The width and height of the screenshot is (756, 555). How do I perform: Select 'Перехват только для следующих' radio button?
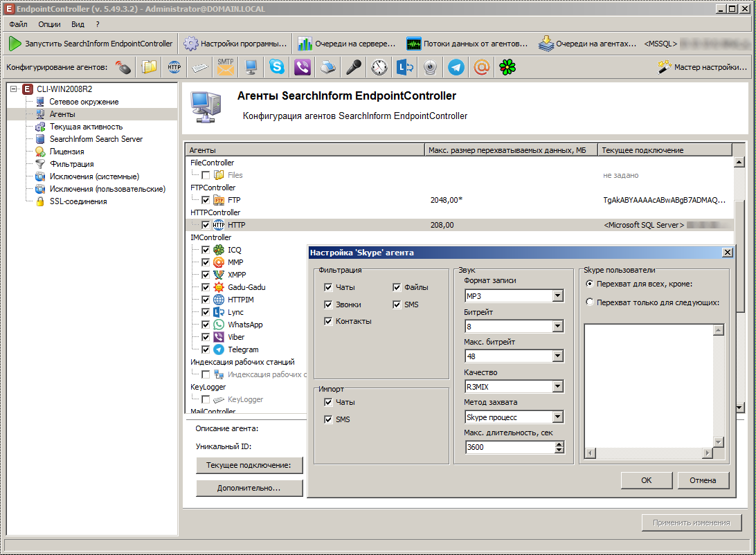589,302
